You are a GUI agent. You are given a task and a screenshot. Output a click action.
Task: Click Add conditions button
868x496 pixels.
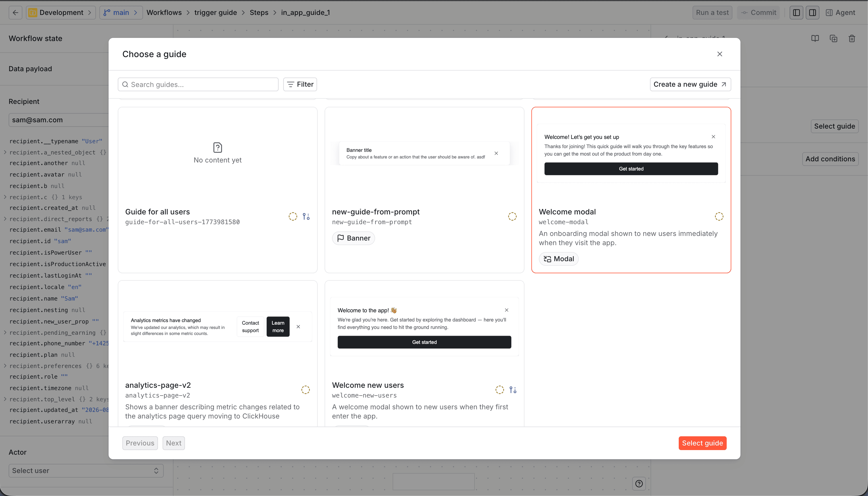(x=830, y=159)
